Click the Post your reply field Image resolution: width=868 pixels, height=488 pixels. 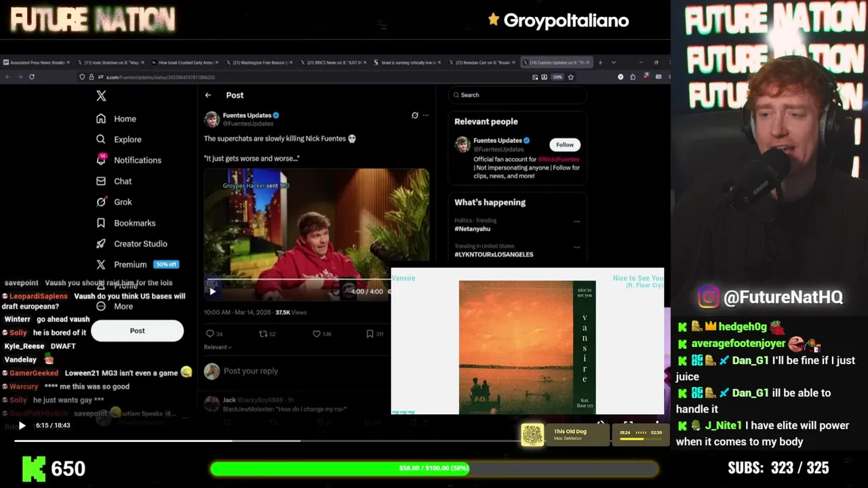pyautogui.click(x=251, y=371)
